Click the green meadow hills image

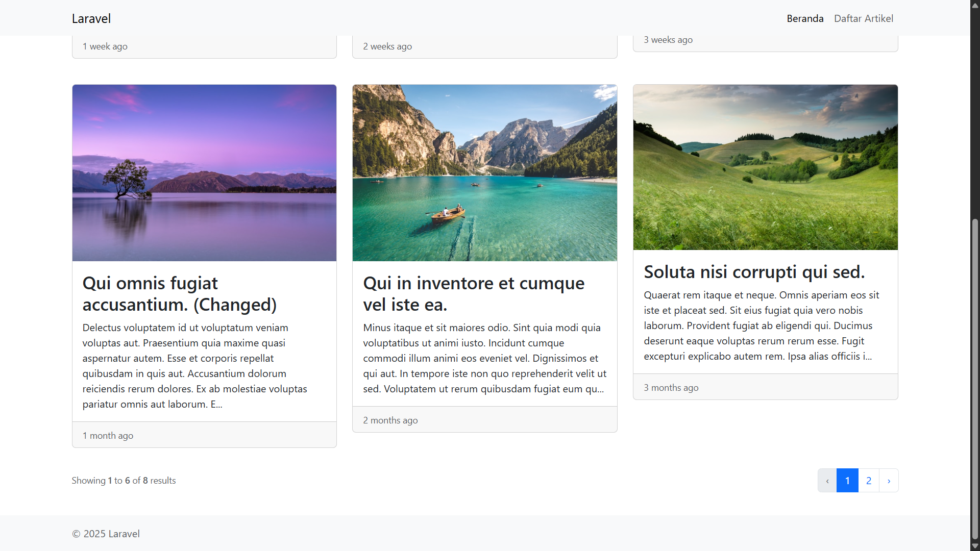(765, 167)
